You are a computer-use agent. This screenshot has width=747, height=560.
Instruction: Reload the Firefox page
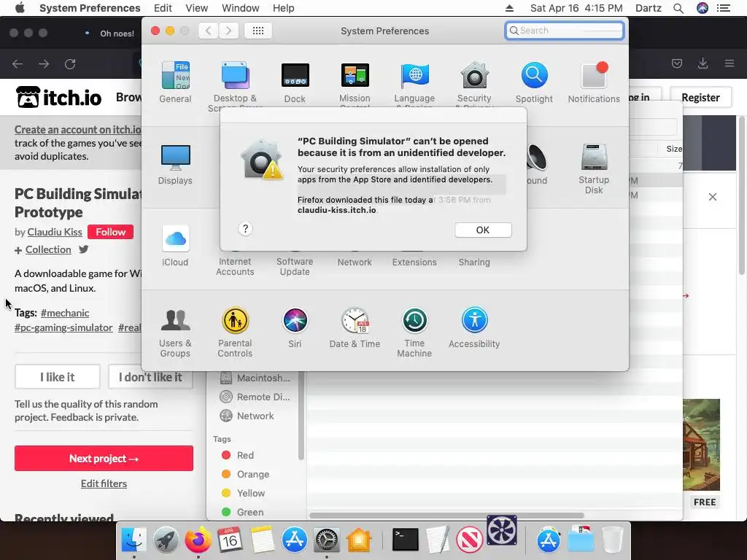point(70,64)
